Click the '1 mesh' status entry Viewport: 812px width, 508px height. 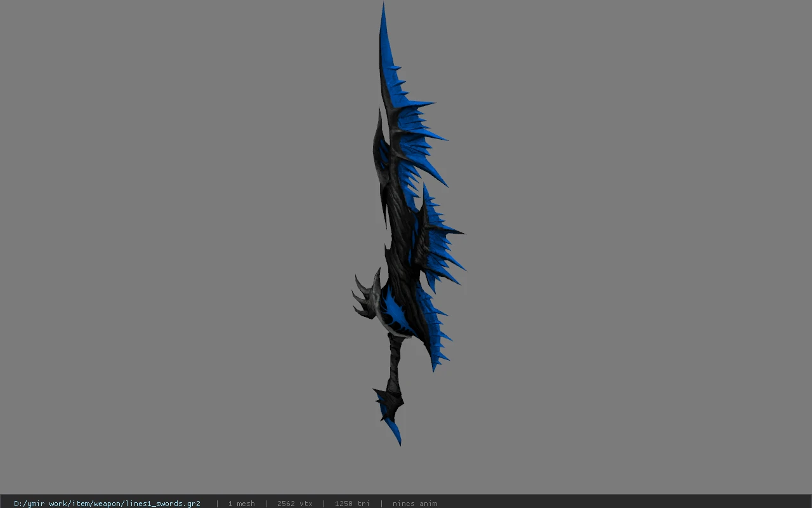click(x=241, y=504)
